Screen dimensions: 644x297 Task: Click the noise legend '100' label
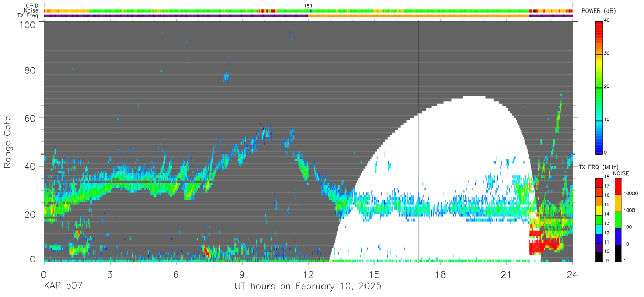coord(627,227)
